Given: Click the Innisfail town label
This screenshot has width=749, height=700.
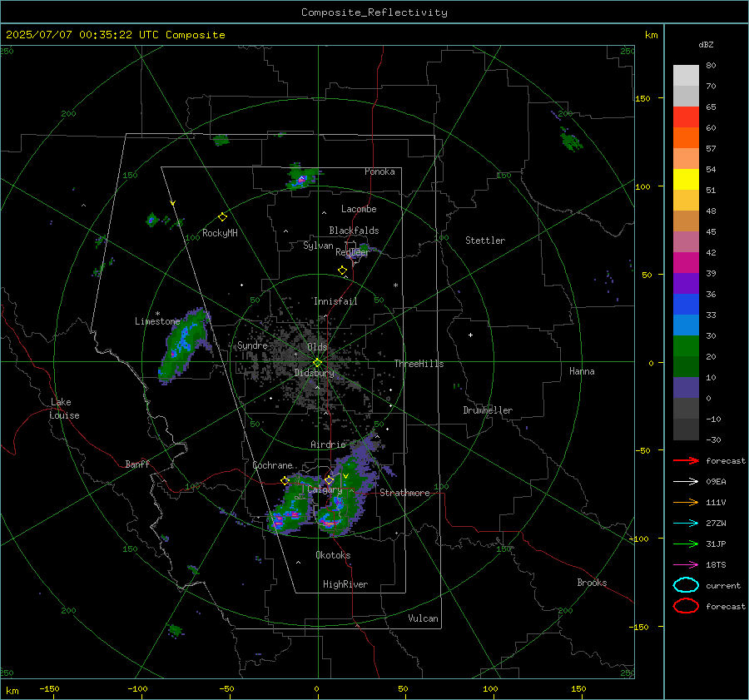Looking at the screenshot, I should [x=335, y=301].
